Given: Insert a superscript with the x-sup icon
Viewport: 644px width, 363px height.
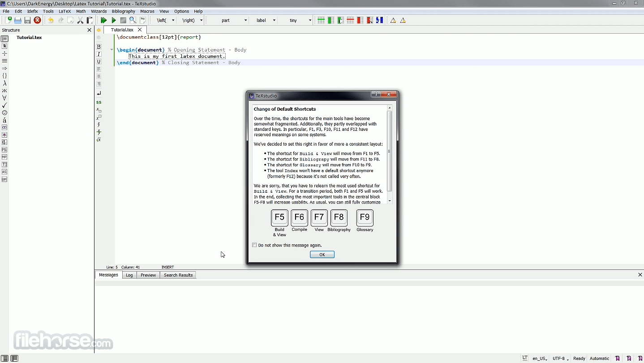Looking at the screenshot, I should pyautogui.click(x=99, y=117).
